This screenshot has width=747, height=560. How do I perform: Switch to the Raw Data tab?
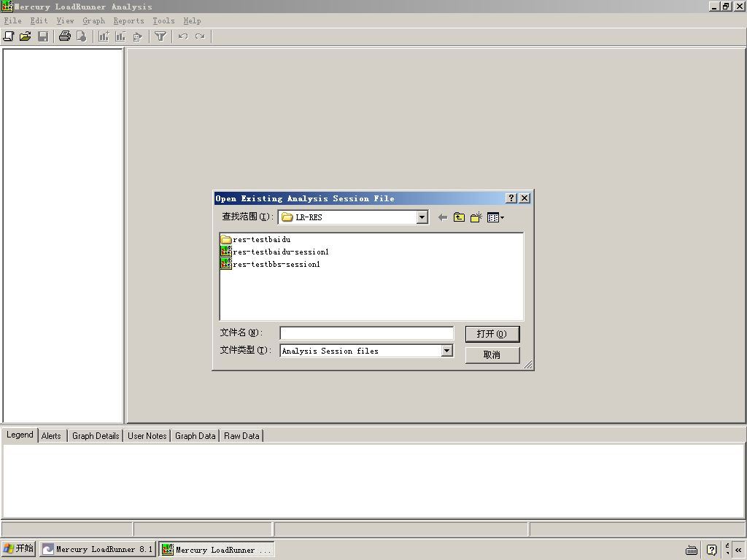point(241,436)
